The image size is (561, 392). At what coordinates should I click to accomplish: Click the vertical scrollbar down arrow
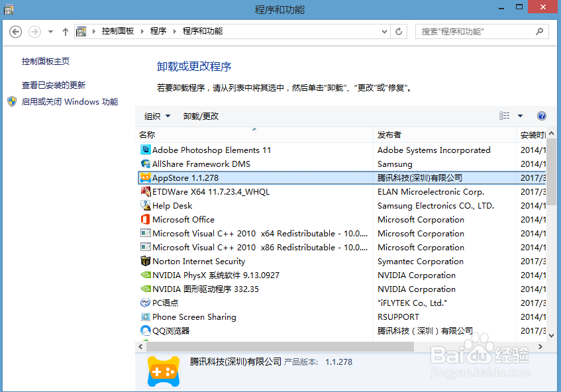coord(551,336)
